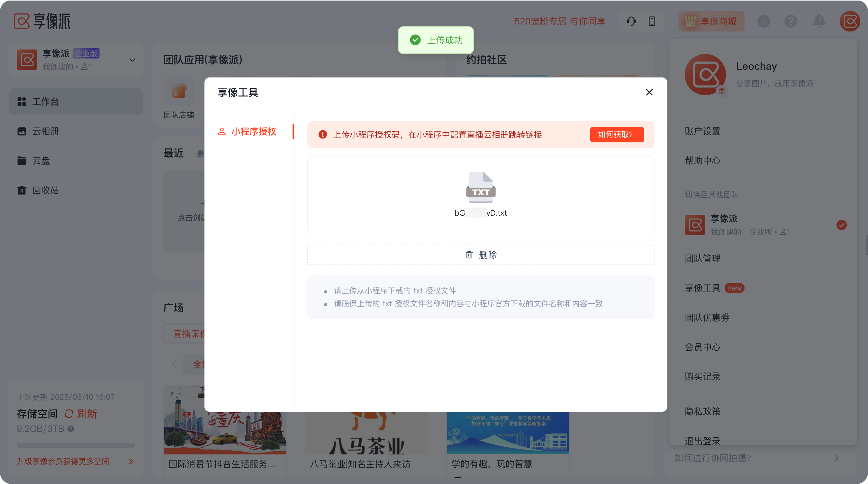Image resolution: width=868 pixels, height=484 pixels.
Task: Select 工作台 in the sidebar
Action: (76, 101)
